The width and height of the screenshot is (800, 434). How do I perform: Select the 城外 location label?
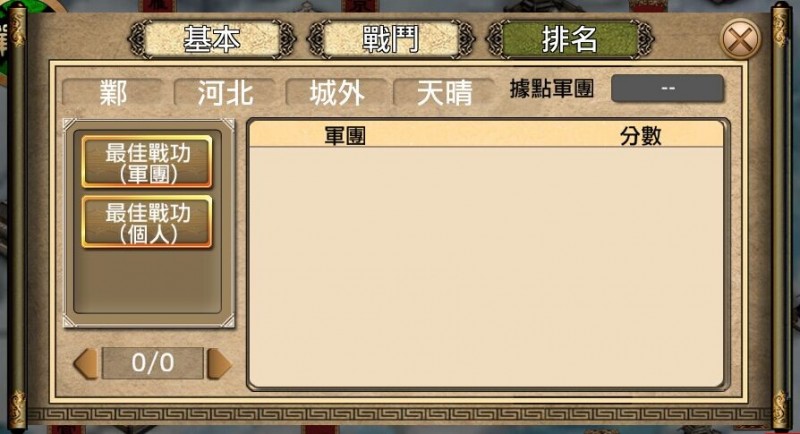point(337,93)
